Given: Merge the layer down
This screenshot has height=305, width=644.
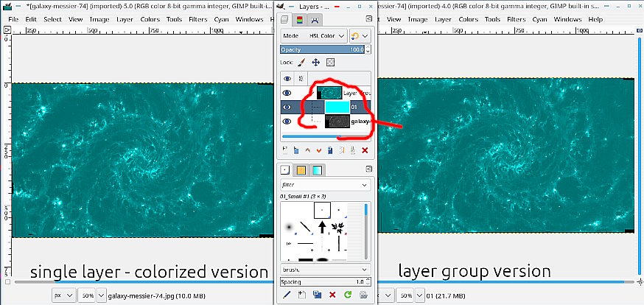Looking at the screenshot, I should 341,150.
